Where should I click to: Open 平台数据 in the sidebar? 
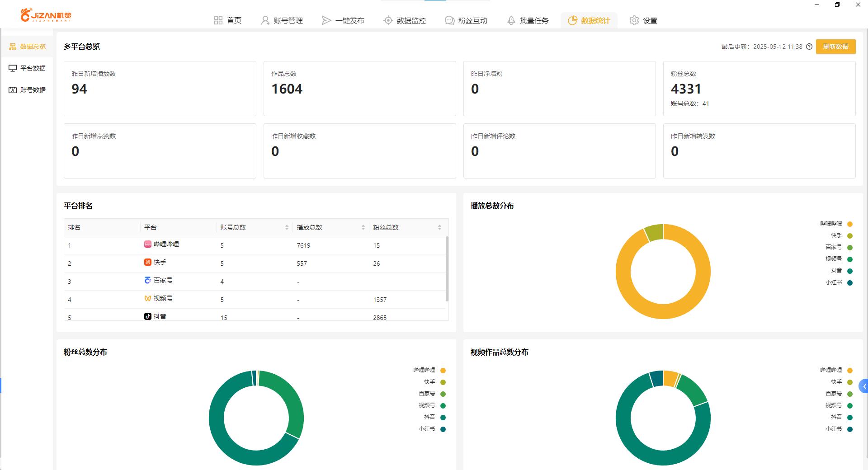[27, 68]
